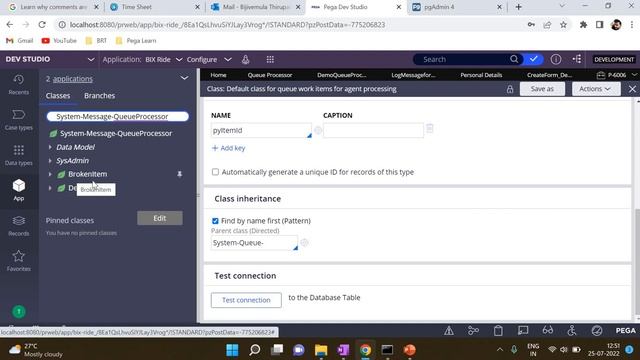Open the glasses Live UI tool in footer
Viewport: 640px width, 360px height.
pos(547,331)
